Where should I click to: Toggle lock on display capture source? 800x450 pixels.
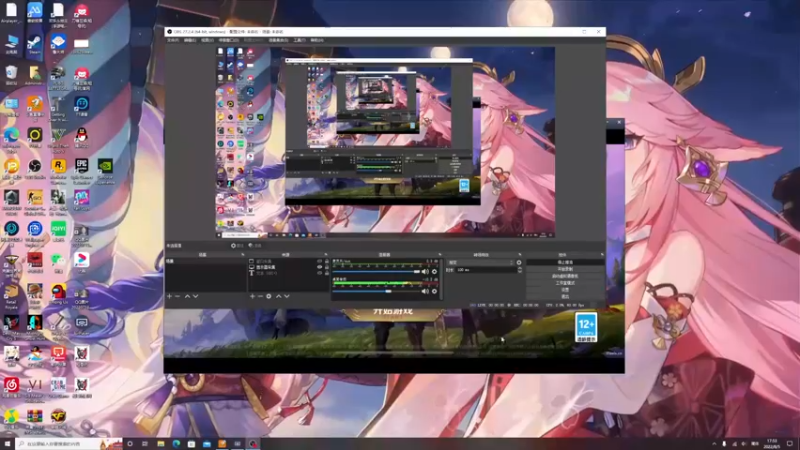click(327, 267)
